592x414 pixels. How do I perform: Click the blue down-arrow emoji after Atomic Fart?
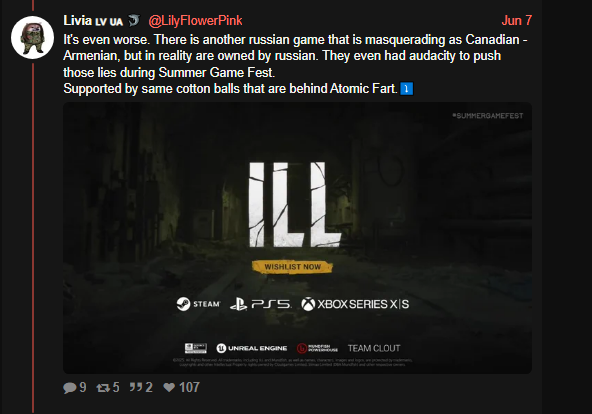407,89
